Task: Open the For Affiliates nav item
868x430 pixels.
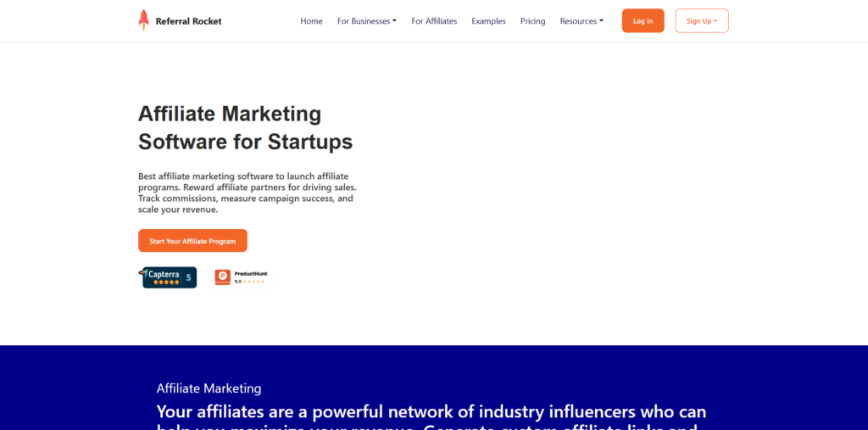Action: (434, 21)
